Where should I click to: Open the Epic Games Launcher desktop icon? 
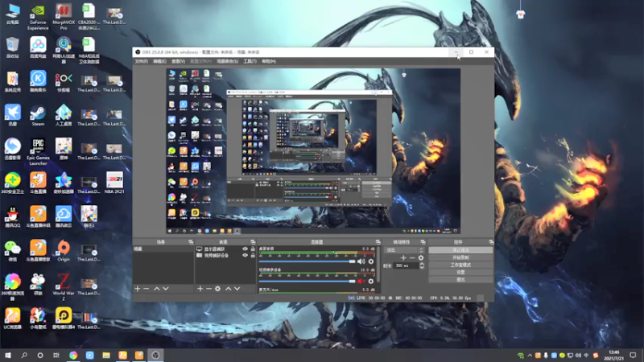click(x=38, y=151)
